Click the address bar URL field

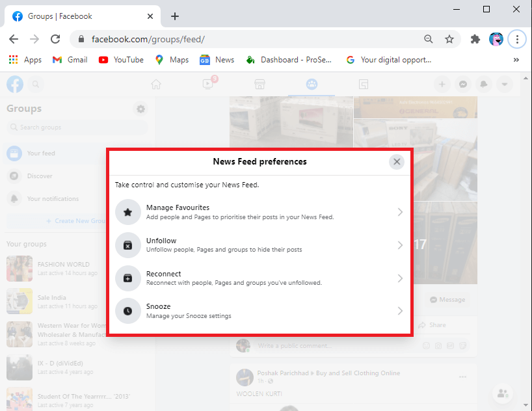(x=247, y=39)
